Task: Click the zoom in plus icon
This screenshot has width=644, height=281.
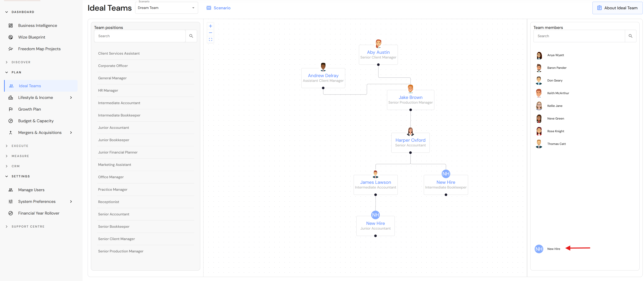Action: (211, 26)
